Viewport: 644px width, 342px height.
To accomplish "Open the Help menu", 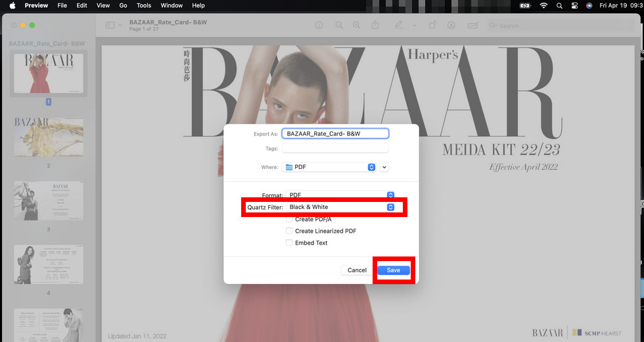I will (198, 5).
